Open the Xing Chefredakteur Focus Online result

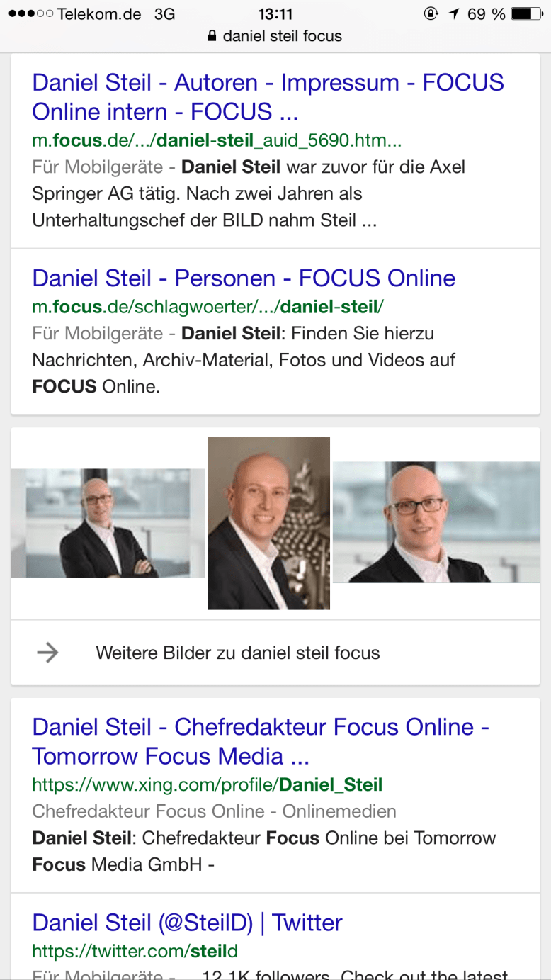coord(261,741)
